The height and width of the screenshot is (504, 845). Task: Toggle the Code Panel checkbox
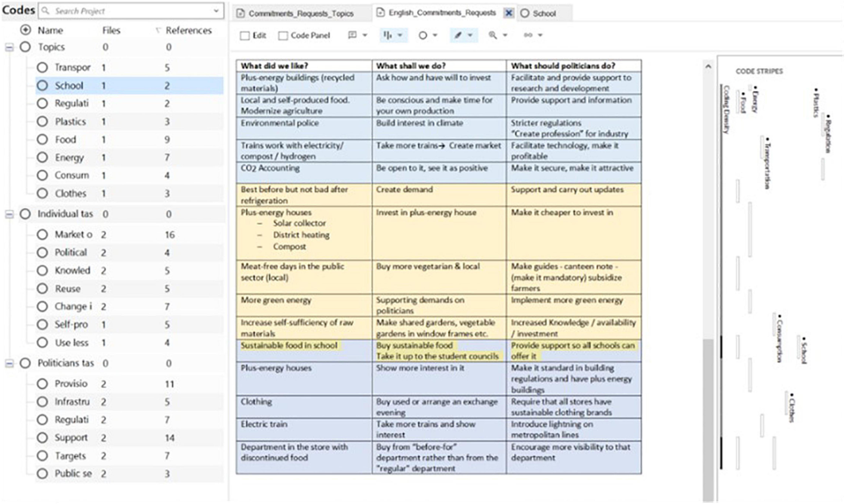point(283,35)
